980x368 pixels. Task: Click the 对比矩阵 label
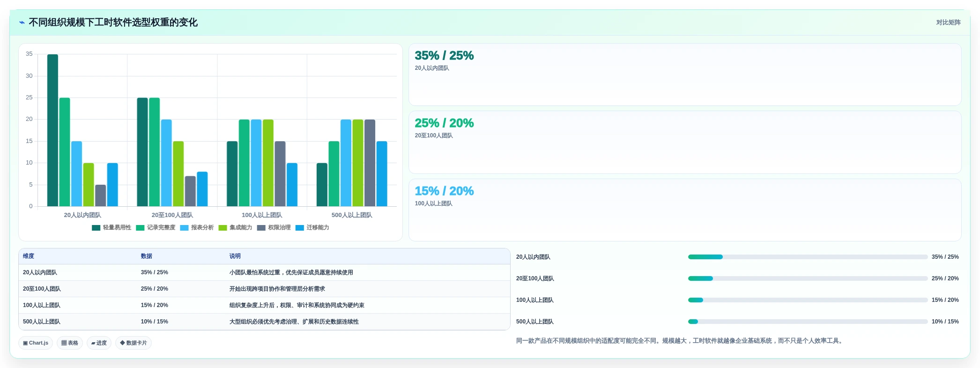click(948, 23)
